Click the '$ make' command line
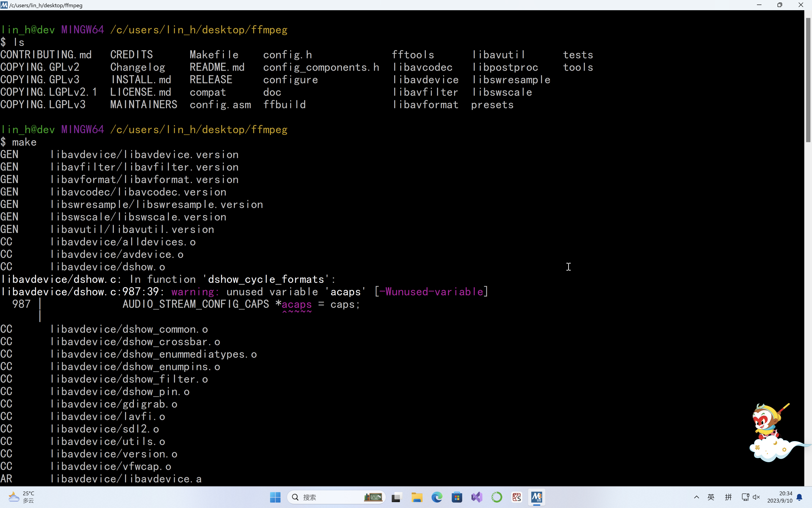Image resolution: width=812 pixels, height=508 pixels. [18, 142]
